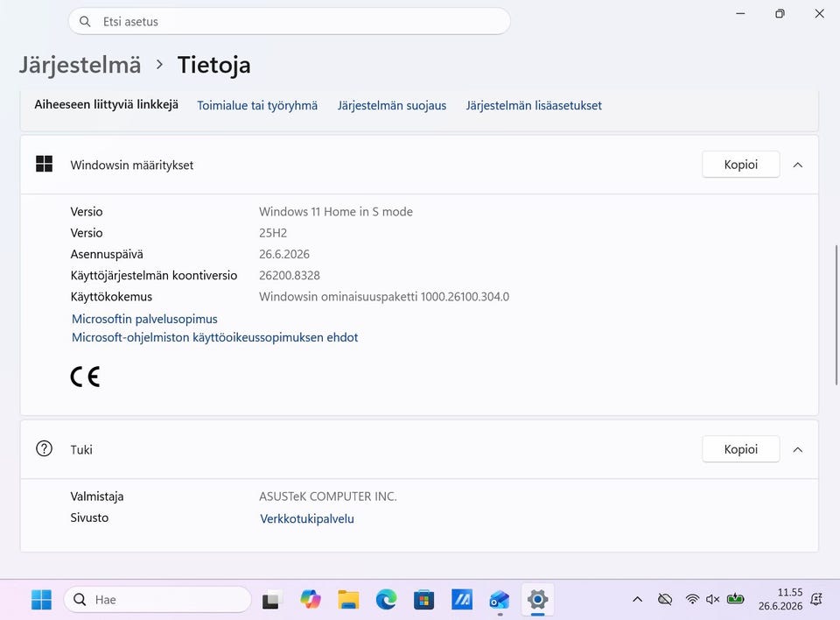Click the question mark icon beside Tuki
The height and width of the screenshot is (620, 840).
pyautogui.click(x=44, y=448)
